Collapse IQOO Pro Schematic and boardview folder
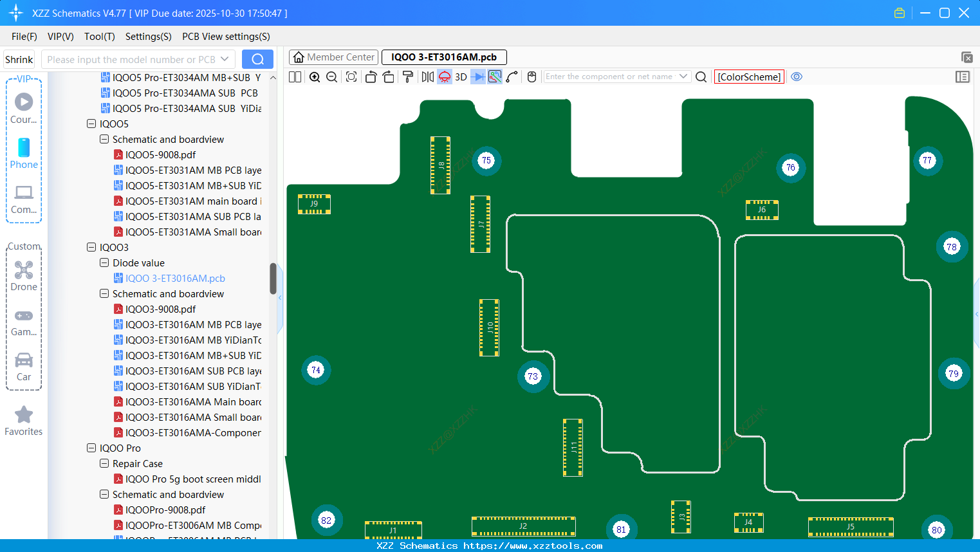The height and width of the screenshot is (552, 980). click(x=104, y=494)
